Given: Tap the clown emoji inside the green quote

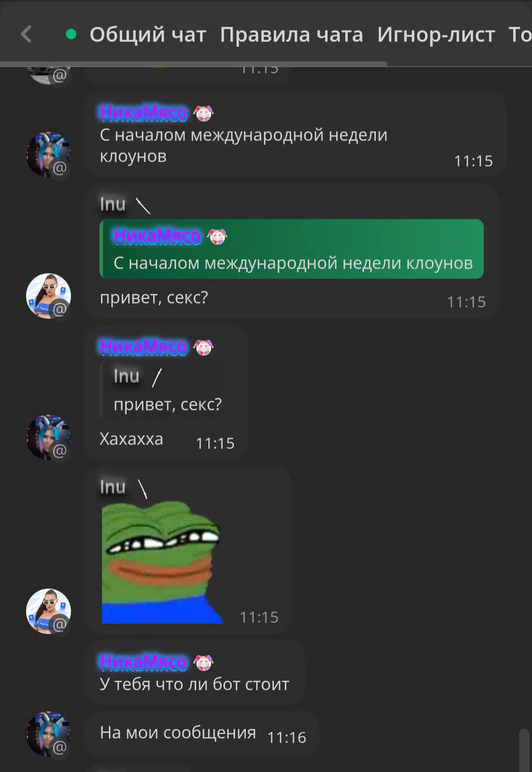Looking at the screenshot, I should [217, 236].
